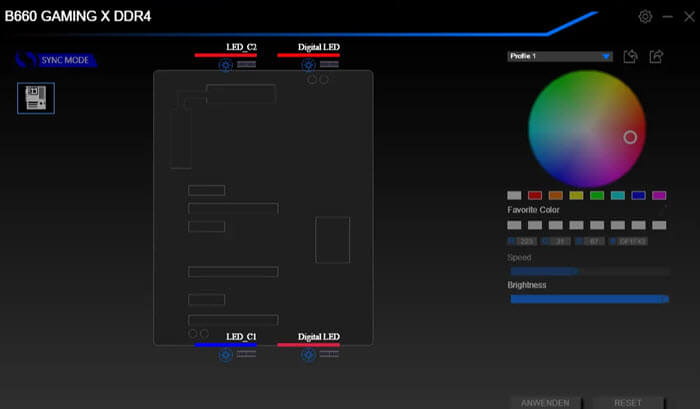This screenshot has height=409, width=700.
Task: Click the export profile icon
Action: click(656, 56)
